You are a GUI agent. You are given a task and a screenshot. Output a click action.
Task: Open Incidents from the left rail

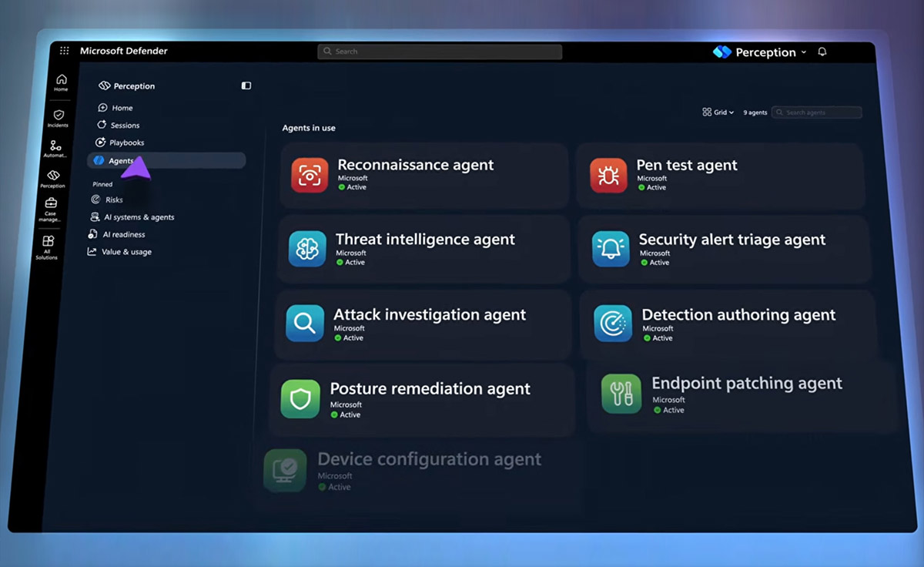(x=58, y=118)
